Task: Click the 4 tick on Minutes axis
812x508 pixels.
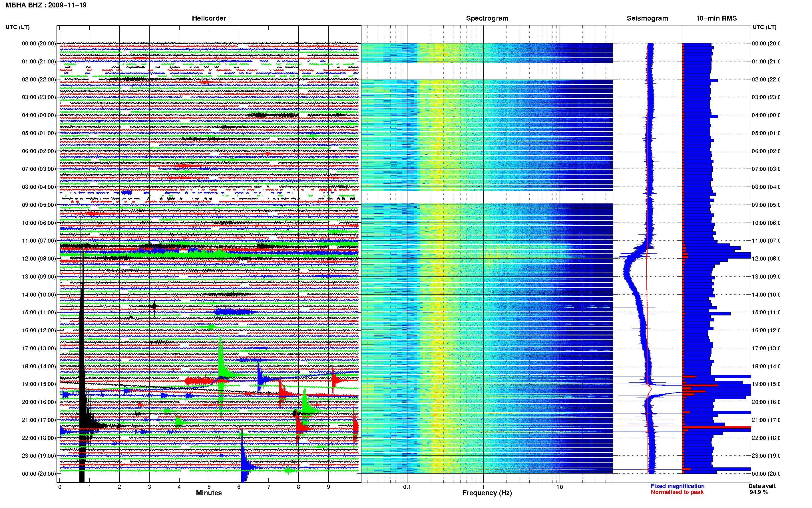Action: [179, 487]
